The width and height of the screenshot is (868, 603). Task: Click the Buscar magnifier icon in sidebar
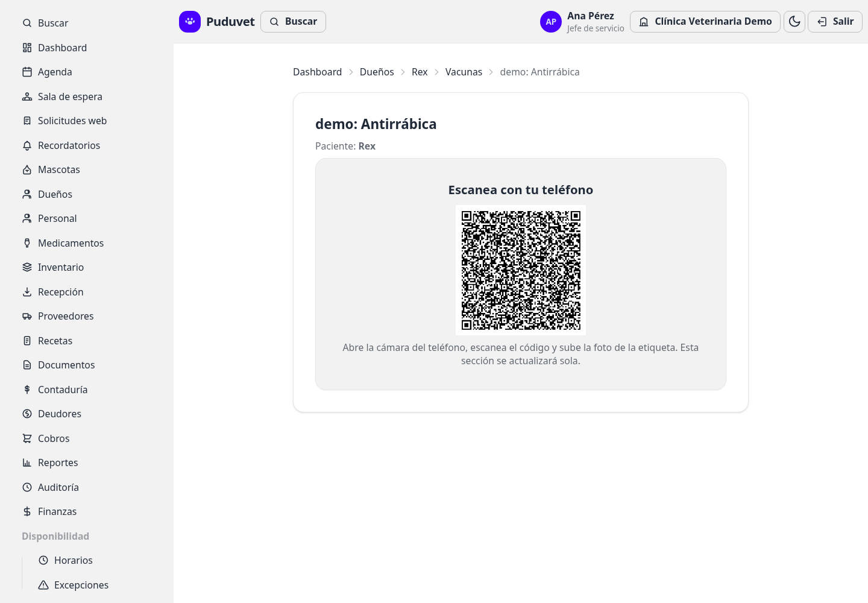(27, 23)
